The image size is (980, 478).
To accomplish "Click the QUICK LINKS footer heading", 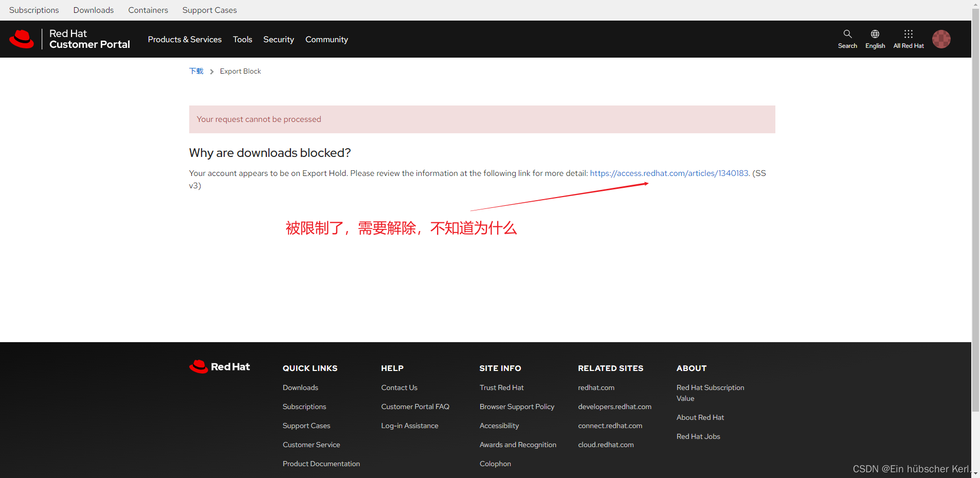I will point(310,368).
